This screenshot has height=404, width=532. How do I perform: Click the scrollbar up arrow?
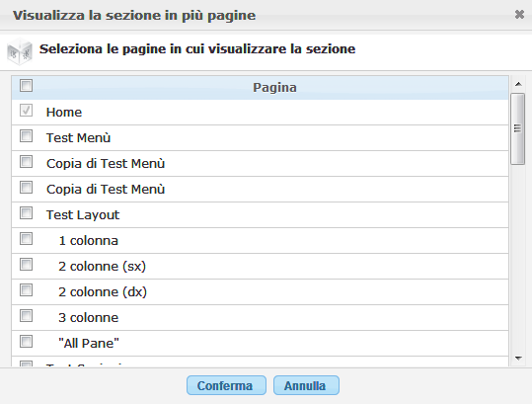[518, 84]
